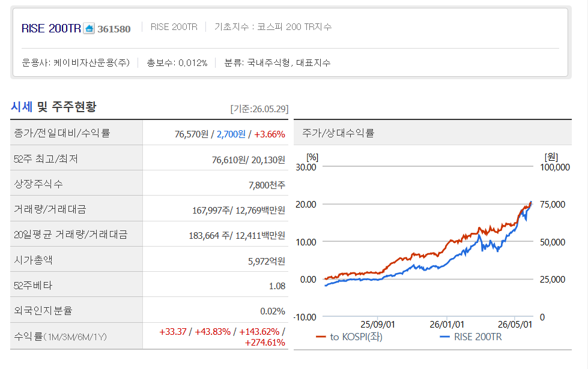Click the red return +3.66%
Image resolution: width=588 pixels, height=369 pixels.
tap(270, 134)
